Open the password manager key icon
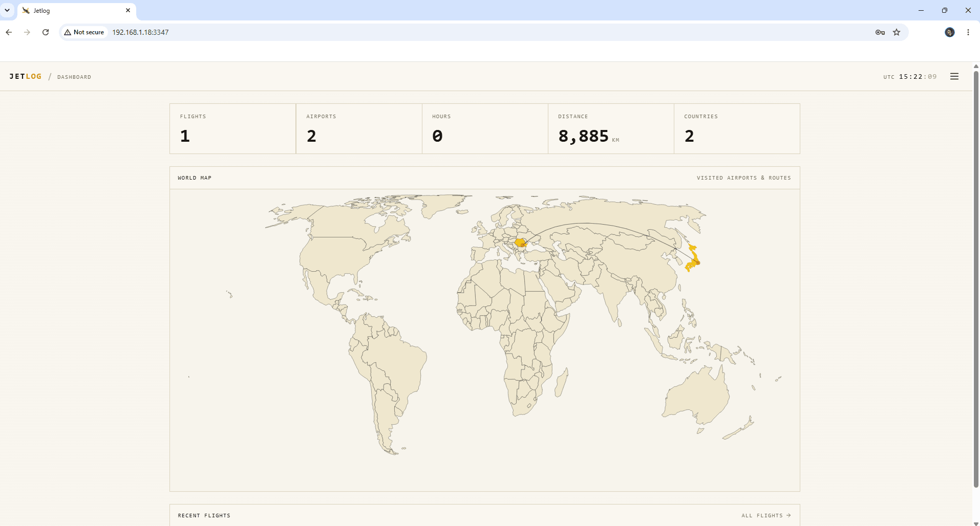980x526 pixels. click(x=880, y=32)
